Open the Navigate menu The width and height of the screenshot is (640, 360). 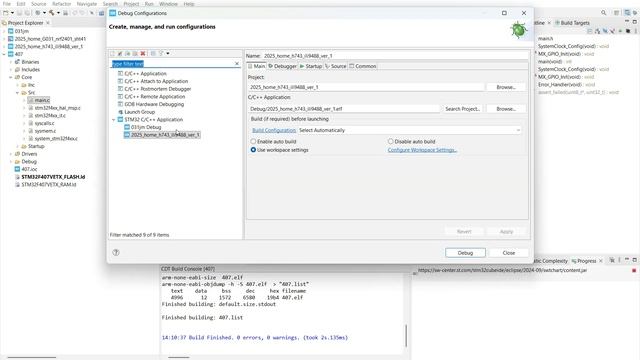point(87,4)
